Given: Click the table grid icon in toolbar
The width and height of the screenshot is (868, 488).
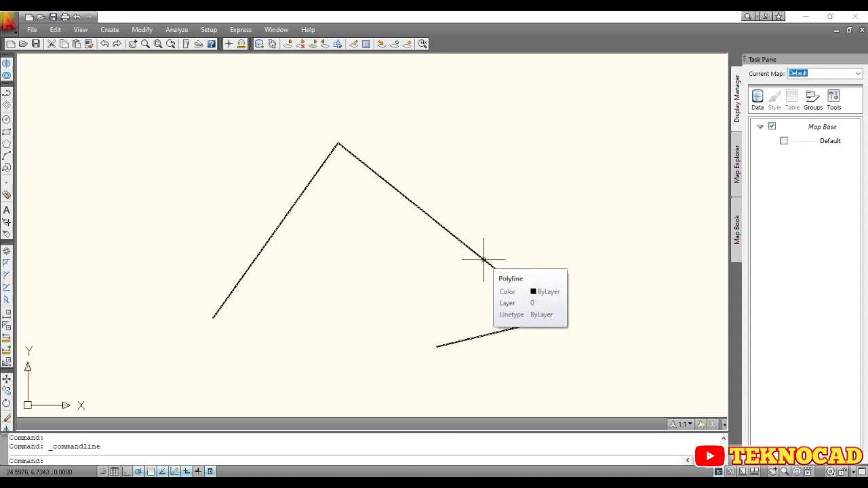Looking at the screenshot, I should click(366, 44).
